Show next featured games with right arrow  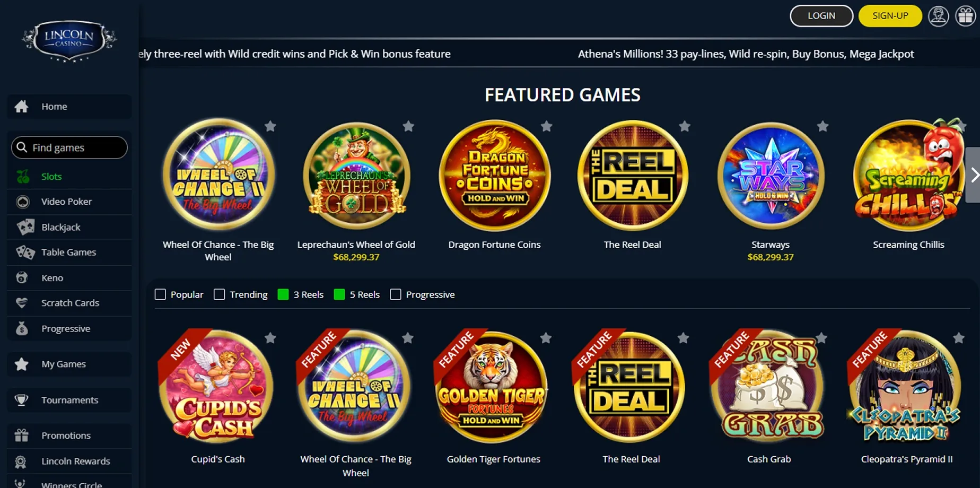[974, 175]
